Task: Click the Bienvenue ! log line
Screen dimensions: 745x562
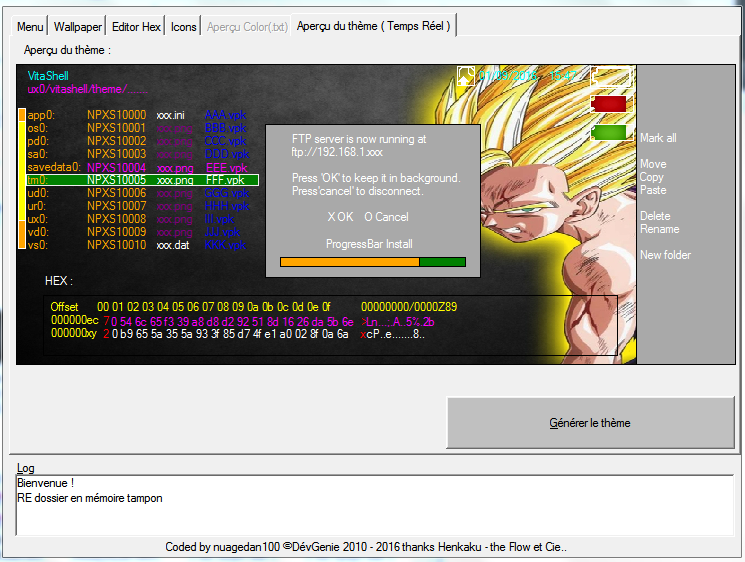Action: (46, 483)
